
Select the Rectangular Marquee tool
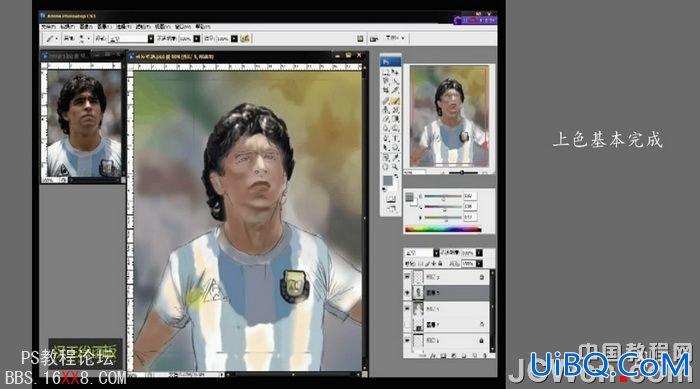(x=386, y=71)
